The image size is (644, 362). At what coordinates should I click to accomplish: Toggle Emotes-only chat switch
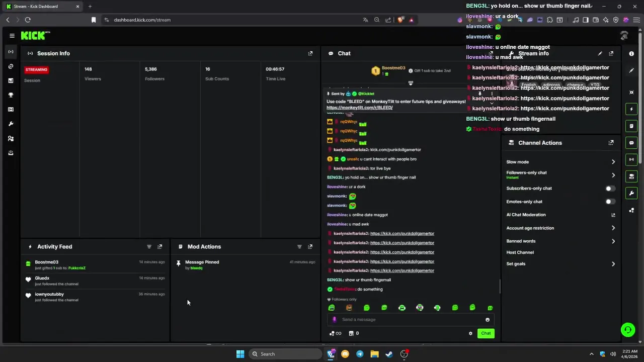coord(609,202)
